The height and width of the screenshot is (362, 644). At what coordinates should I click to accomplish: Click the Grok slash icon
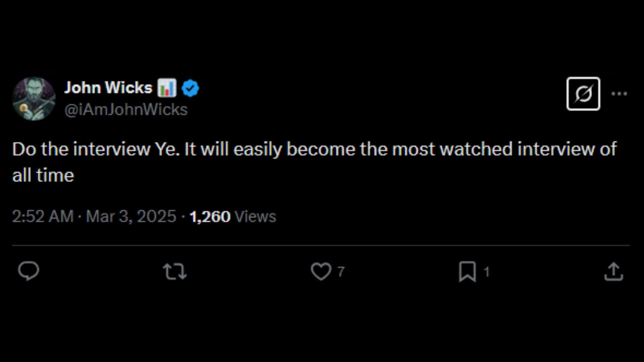click(583, 94)
